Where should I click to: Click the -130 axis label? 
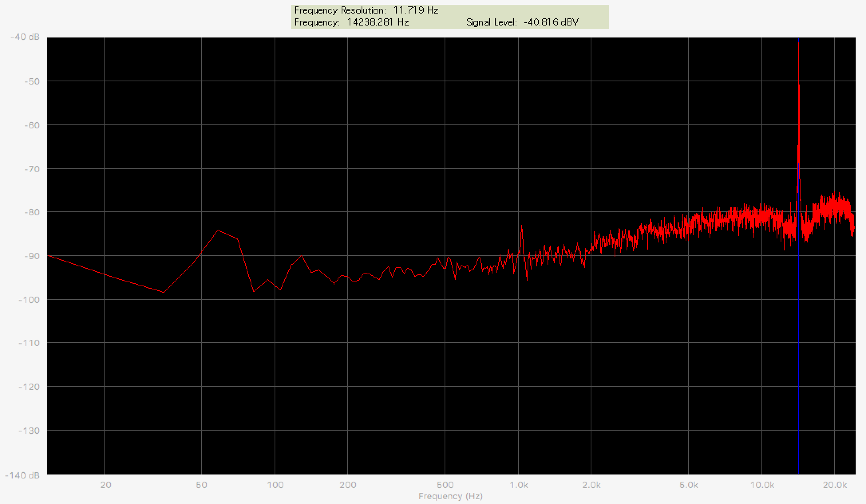coord(29,431)
